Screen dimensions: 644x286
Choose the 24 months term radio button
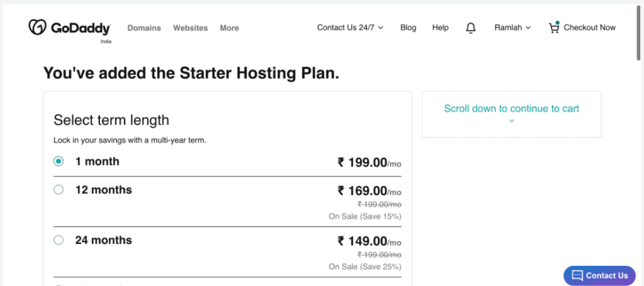pos(58,240)
